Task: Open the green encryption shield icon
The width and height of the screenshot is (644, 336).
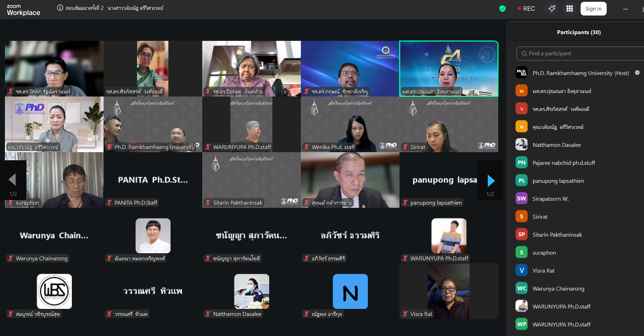Action: [x=502, y=9]
